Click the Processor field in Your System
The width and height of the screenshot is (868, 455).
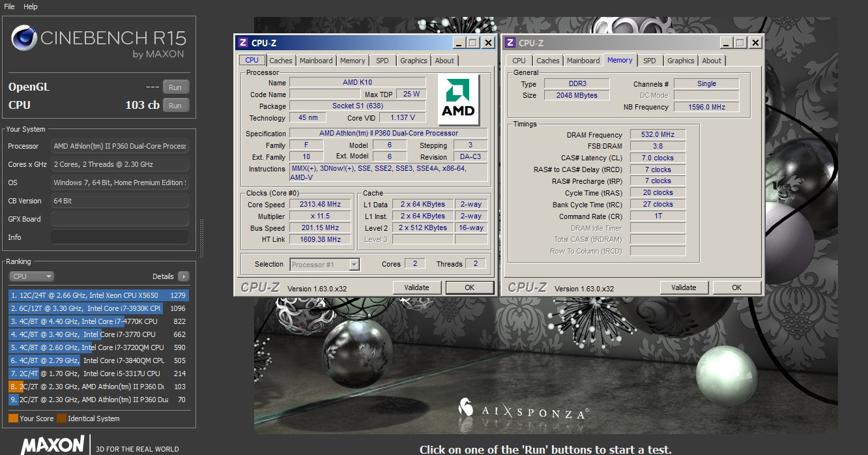[x=120, y=146]
